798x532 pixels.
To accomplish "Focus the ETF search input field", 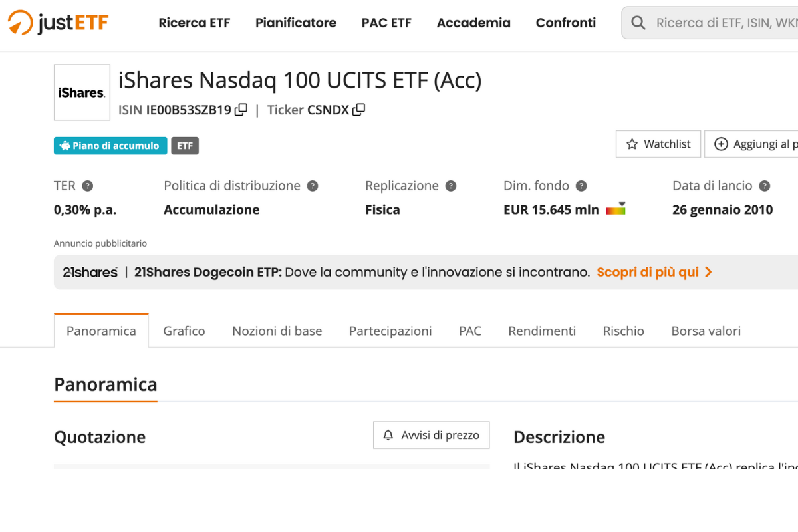I will pyautogui.click(x=725, y=23).
